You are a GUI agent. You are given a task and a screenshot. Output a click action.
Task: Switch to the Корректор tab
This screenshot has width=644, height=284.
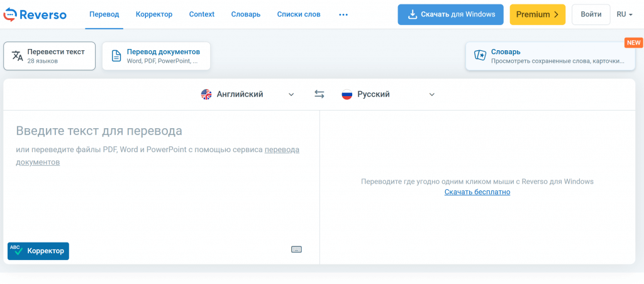(154, 14)
